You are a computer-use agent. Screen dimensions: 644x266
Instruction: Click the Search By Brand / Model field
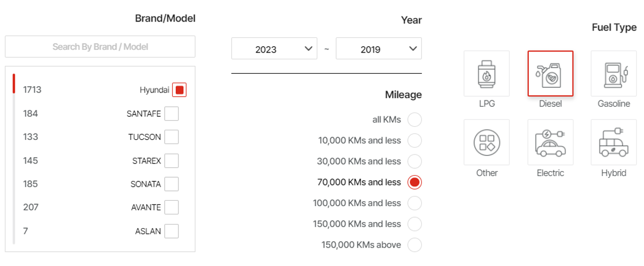(x=100, y=47)
